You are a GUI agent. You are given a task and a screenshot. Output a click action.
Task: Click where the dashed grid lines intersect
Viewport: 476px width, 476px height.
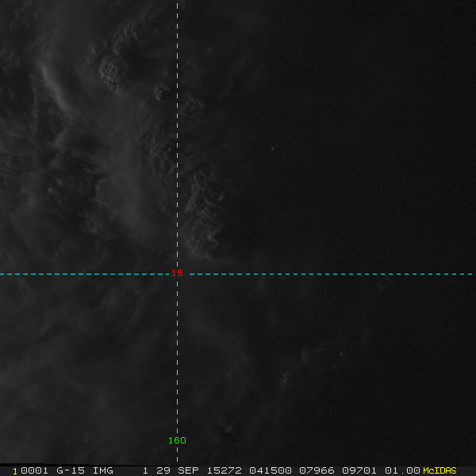[x=177, y=274]
